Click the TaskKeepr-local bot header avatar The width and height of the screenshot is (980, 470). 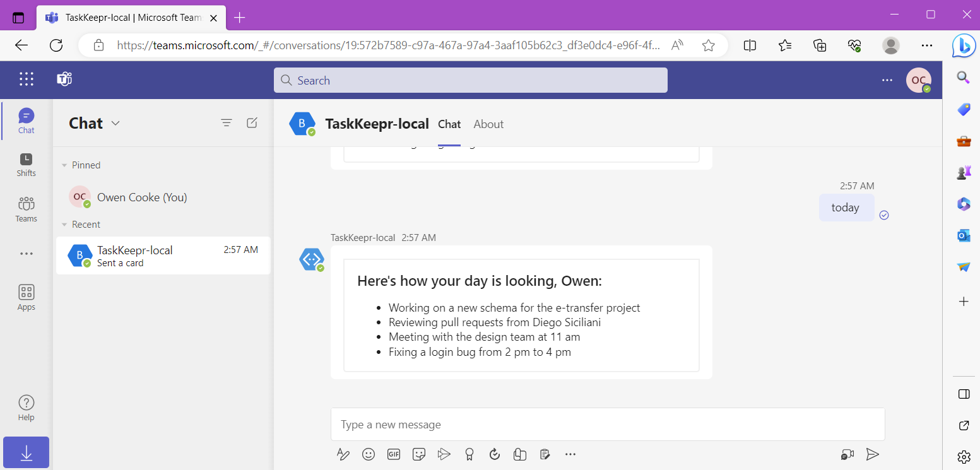[302, 124]
